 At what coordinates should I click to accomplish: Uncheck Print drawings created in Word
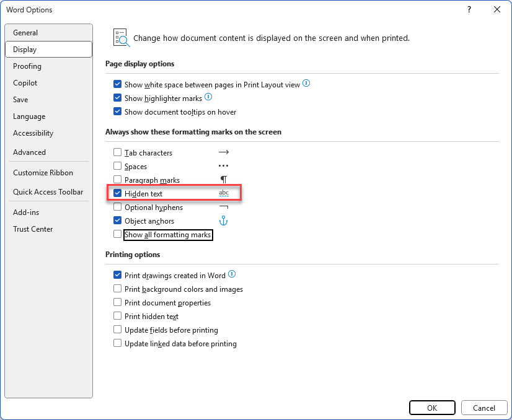pyautogui.click(x=118, y=275)
